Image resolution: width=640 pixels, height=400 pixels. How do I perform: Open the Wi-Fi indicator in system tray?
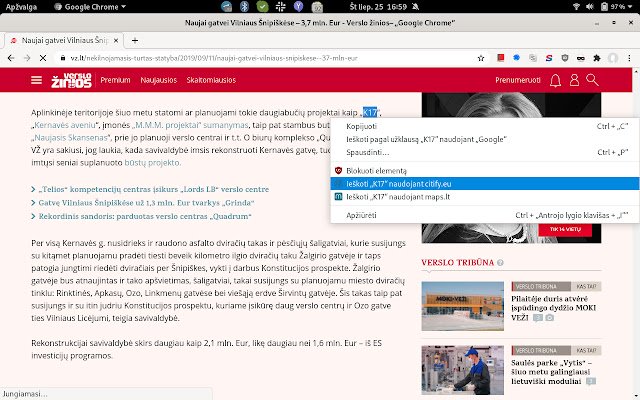[x=576, y=7]
